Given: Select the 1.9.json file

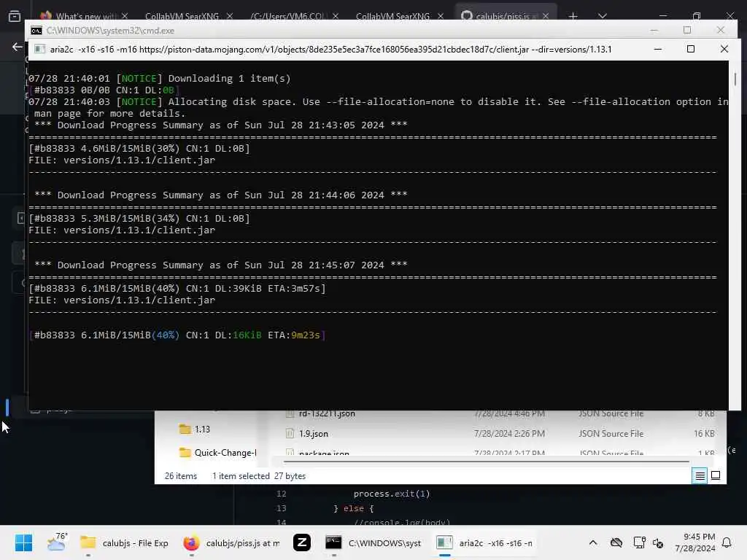Looking at the screenshot, I should [x=313, y=434].
